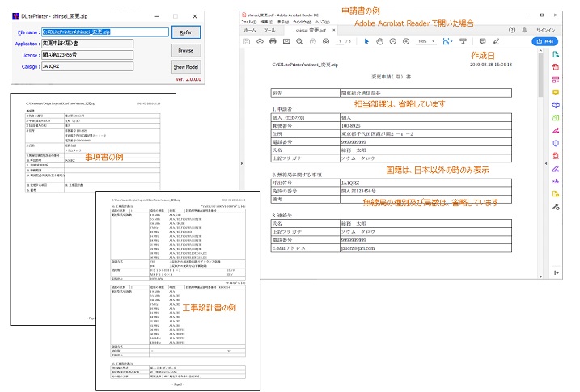Screen dimensions: 580x392
Task: Click the Combine Files icon in right sidebar
Action: click(556, 105)
